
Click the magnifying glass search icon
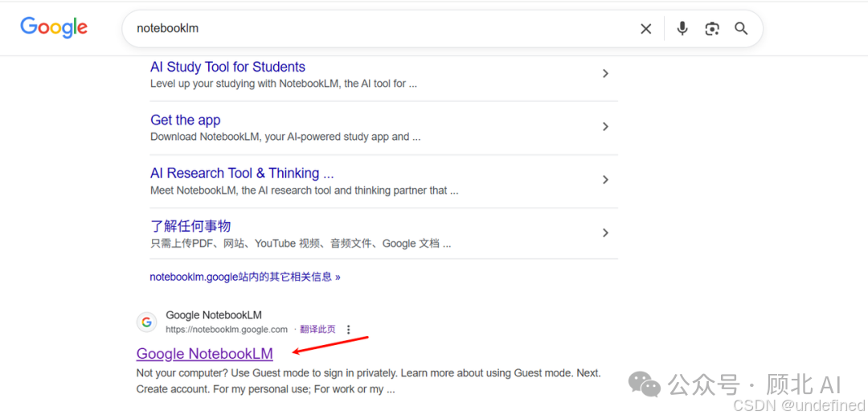pyautogui.click(x=741, y=29)
